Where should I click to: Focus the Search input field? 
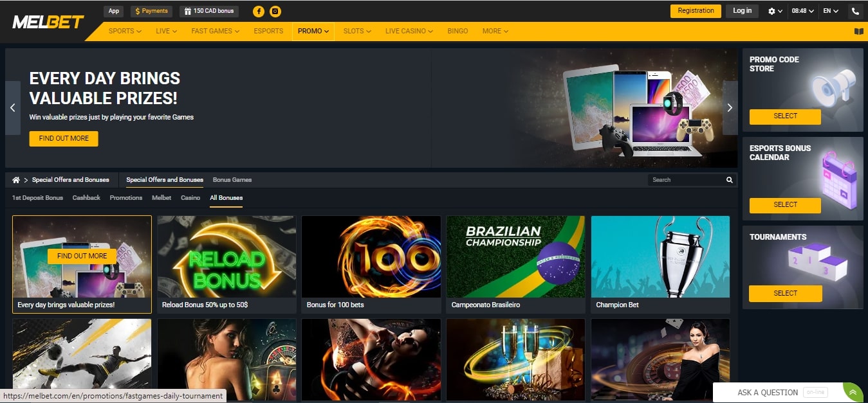687,180
